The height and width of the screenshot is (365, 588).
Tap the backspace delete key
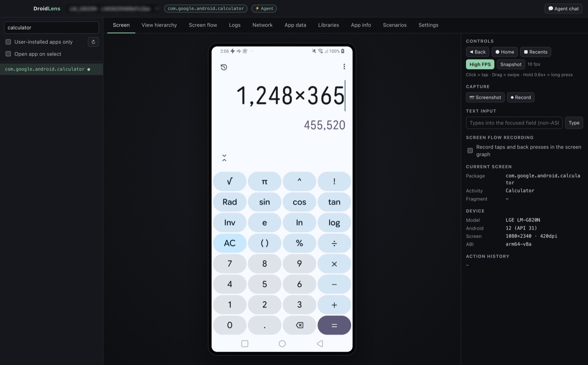[x=300, y=325]
